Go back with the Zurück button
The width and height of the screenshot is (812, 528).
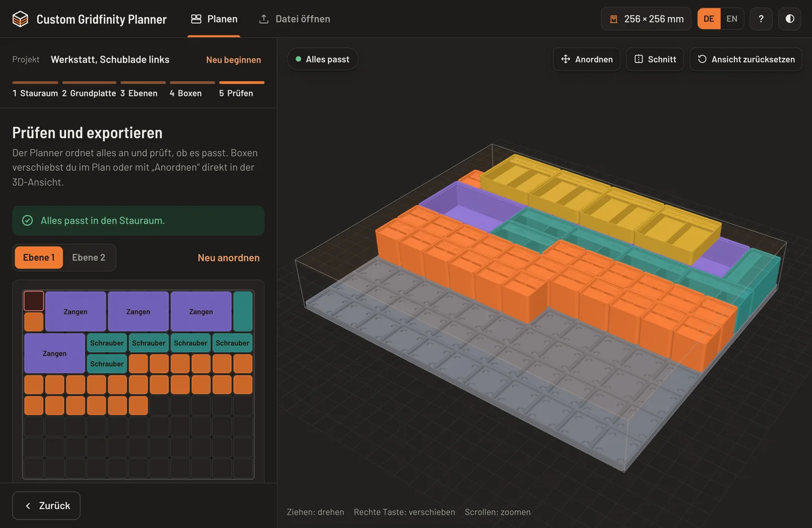tap(46, 506)
